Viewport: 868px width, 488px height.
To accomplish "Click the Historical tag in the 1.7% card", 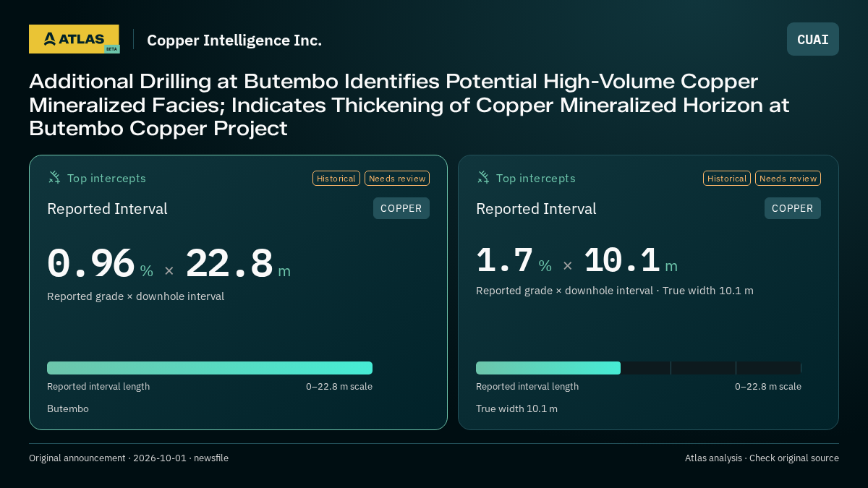I will pos(727,179).
